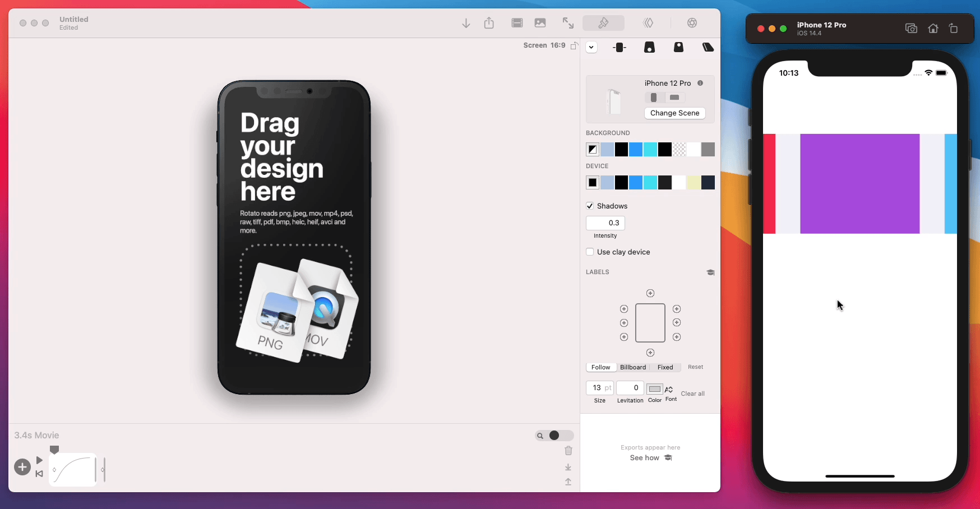Viewport: 980px width, 509px height.
Task: Rotate the device in the Simulator toolbar
Action: pyautogui.click(x=954, y=29)
